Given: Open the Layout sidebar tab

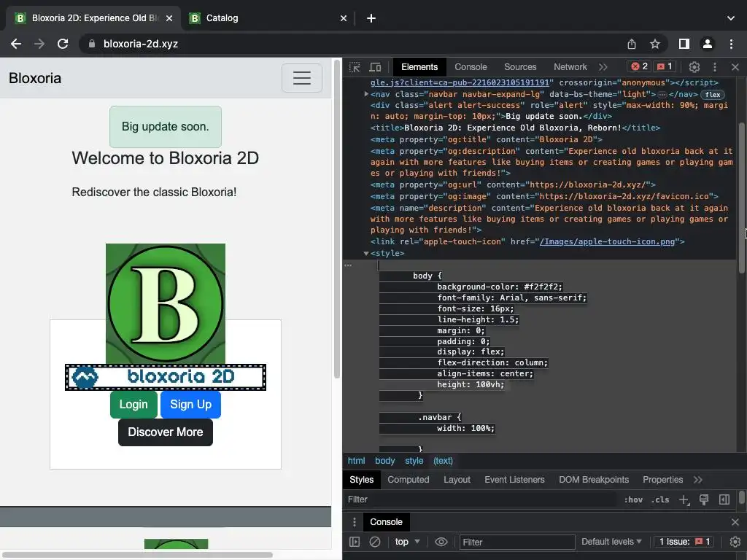Looking at the screenshot, I should (457, 480).
